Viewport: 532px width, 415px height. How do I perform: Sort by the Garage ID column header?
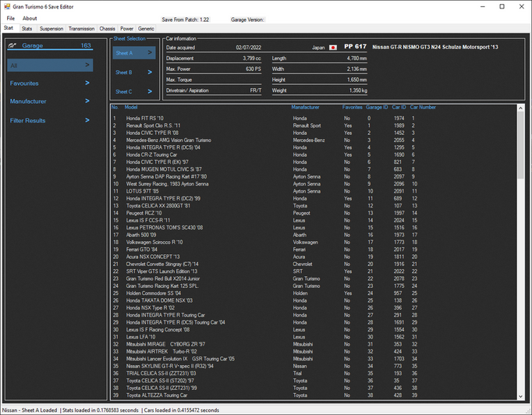[x=377, y=107]
